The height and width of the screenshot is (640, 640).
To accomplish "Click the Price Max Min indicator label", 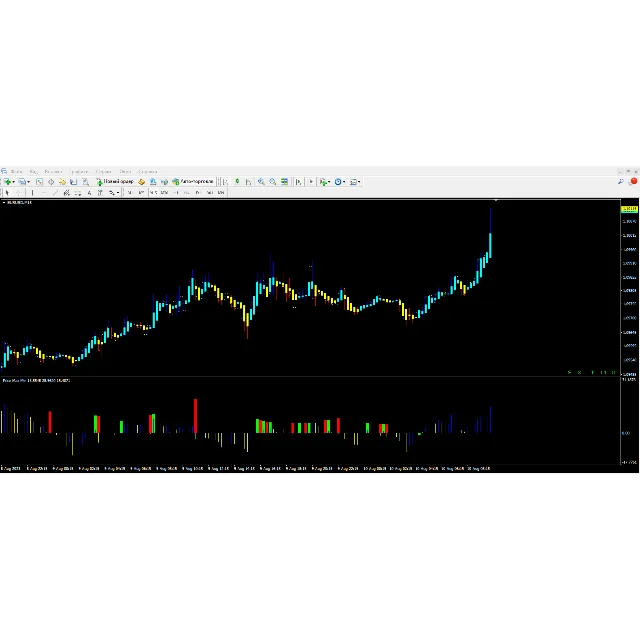I will (36, 380).
